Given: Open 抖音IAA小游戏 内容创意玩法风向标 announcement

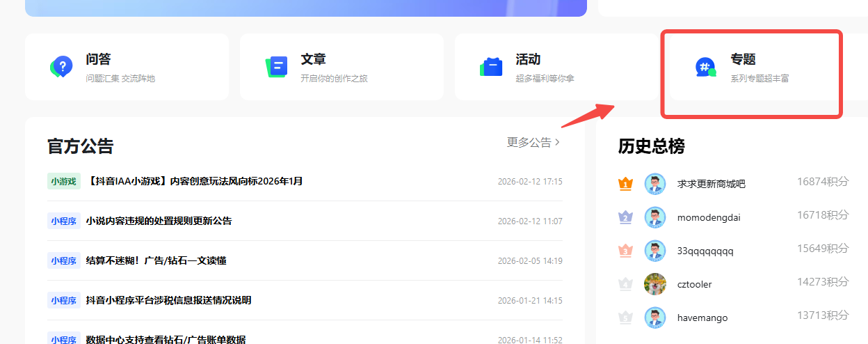Looking at the screenshot, I should point(195,181).
